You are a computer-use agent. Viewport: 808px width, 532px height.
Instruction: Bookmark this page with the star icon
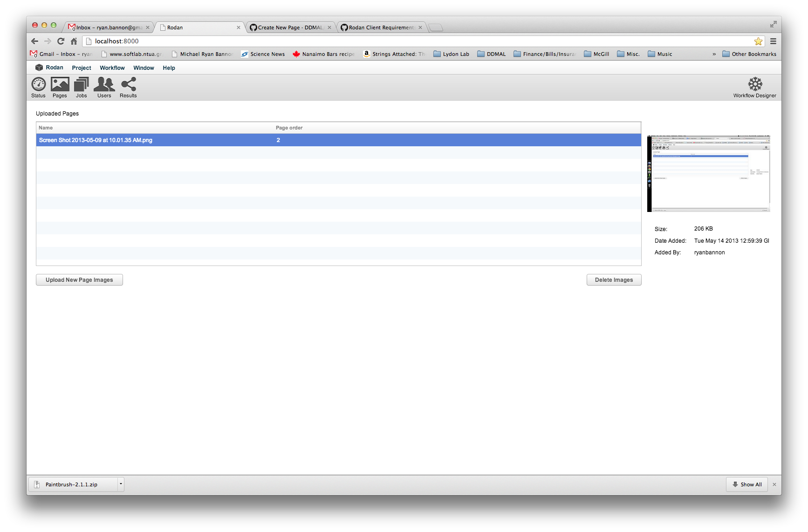[x=758, y=41]
